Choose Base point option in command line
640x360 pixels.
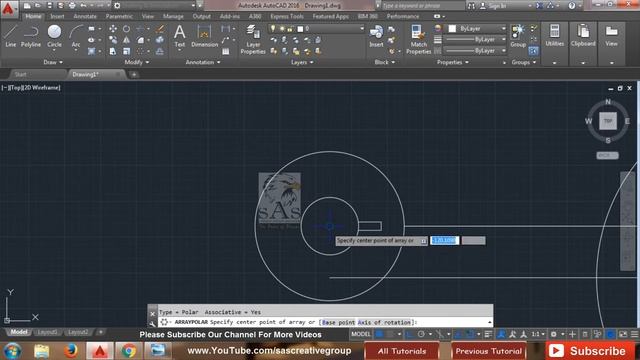click(x=338, y=322)
